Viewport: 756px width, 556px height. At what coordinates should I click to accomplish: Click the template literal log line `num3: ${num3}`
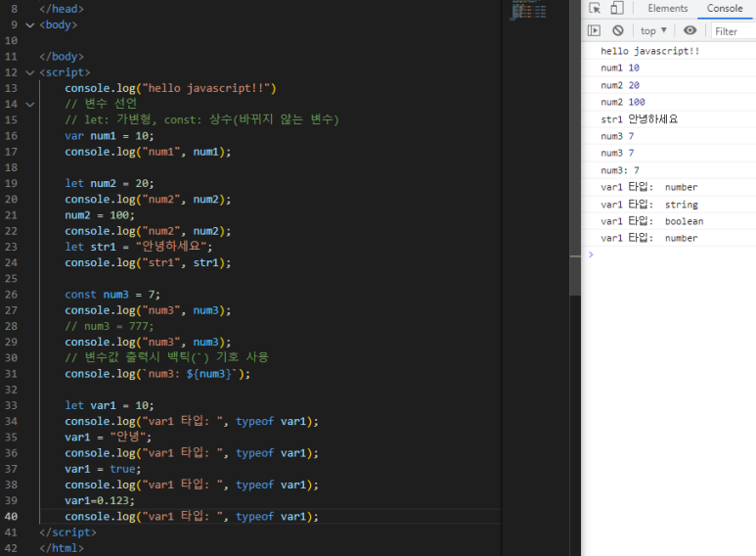pyautogui.click(x=157, y=374)
